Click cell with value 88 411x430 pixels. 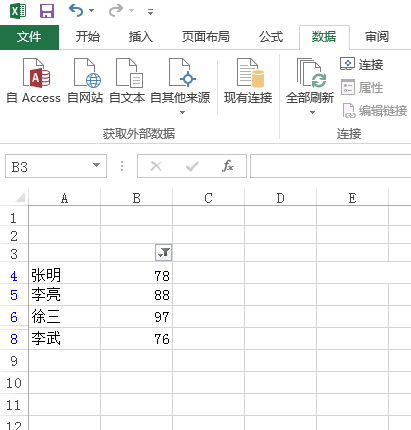pos(137,295)
